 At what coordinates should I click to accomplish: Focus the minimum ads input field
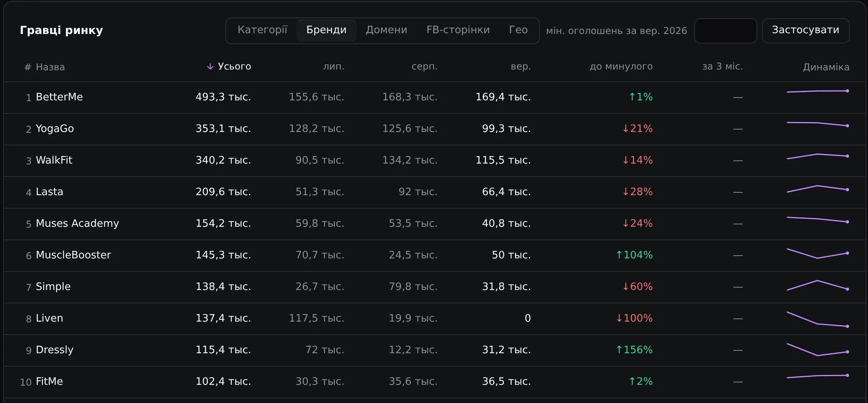[x=726, y=31]
